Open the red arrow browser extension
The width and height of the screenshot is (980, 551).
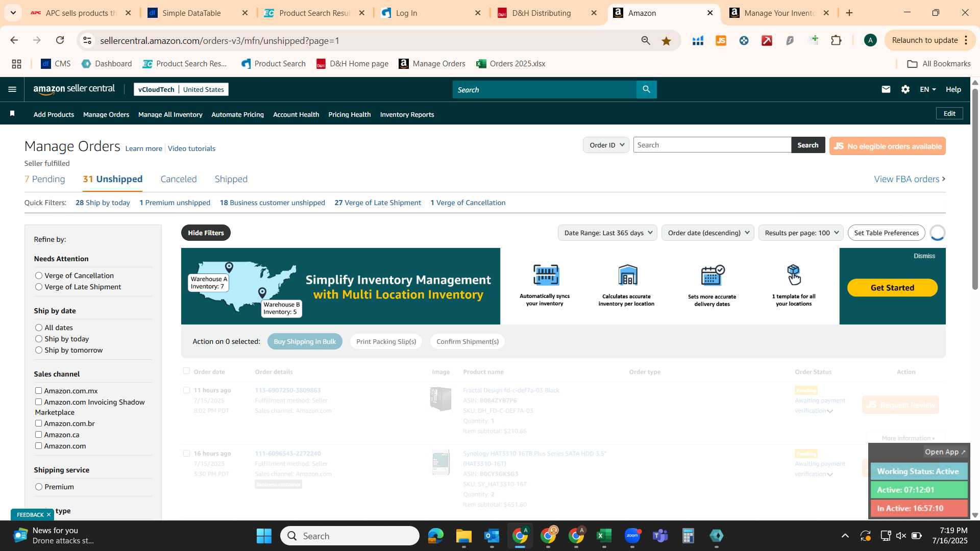pyautogui.click(x=767, y=40)
